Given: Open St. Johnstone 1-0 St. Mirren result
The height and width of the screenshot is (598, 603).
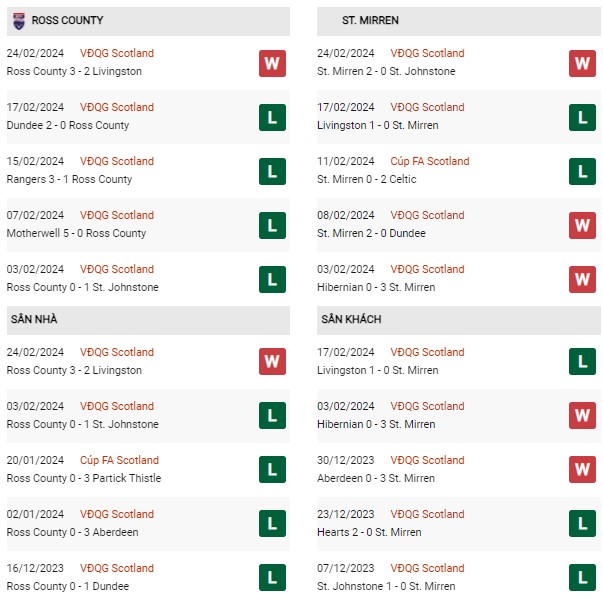Looking at the screenshot, I should 386,586.
